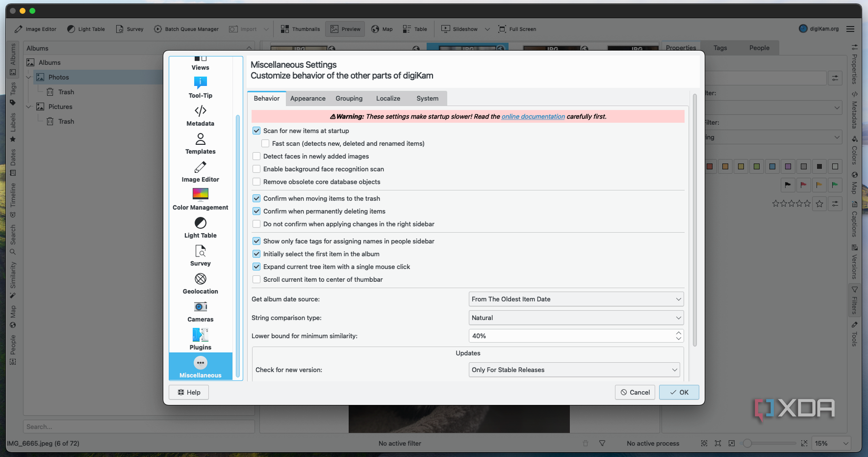868x457 pixels.
Task: Enter Full Screen mode
Action: [x=517, y=29]
